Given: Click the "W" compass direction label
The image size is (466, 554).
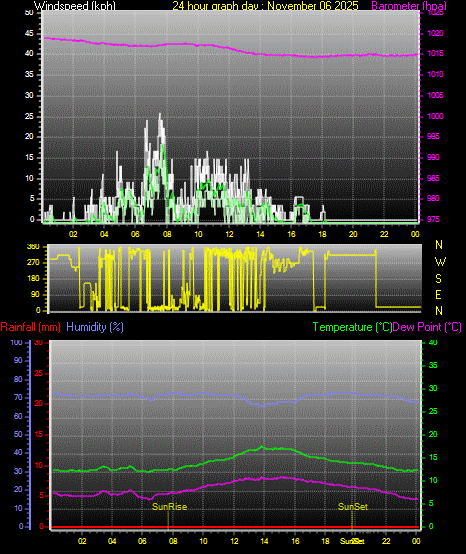Looking at the screenshot, I should pos(440,262).
